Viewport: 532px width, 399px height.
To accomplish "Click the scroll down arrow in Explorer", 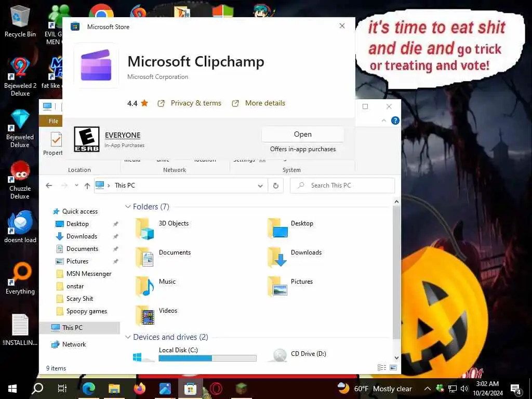I will (396, 357).
